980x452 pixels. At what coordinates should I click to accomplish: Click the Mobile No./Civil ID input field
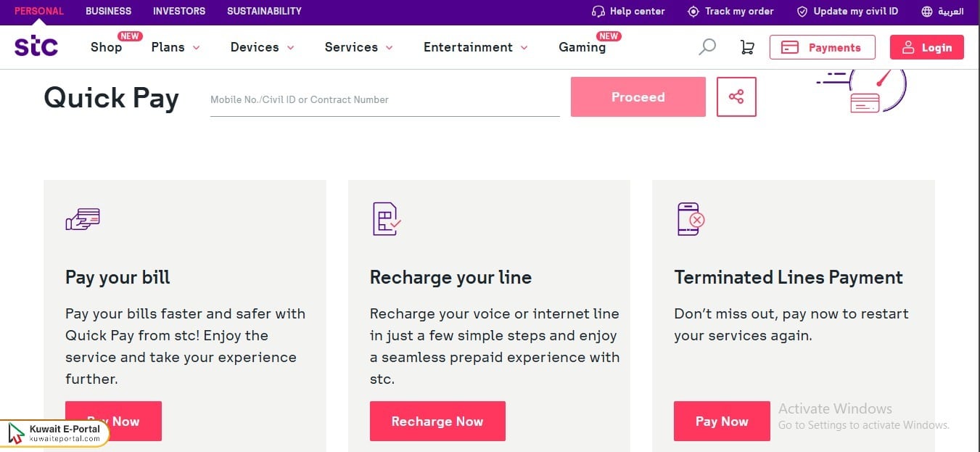coord(384,99)
